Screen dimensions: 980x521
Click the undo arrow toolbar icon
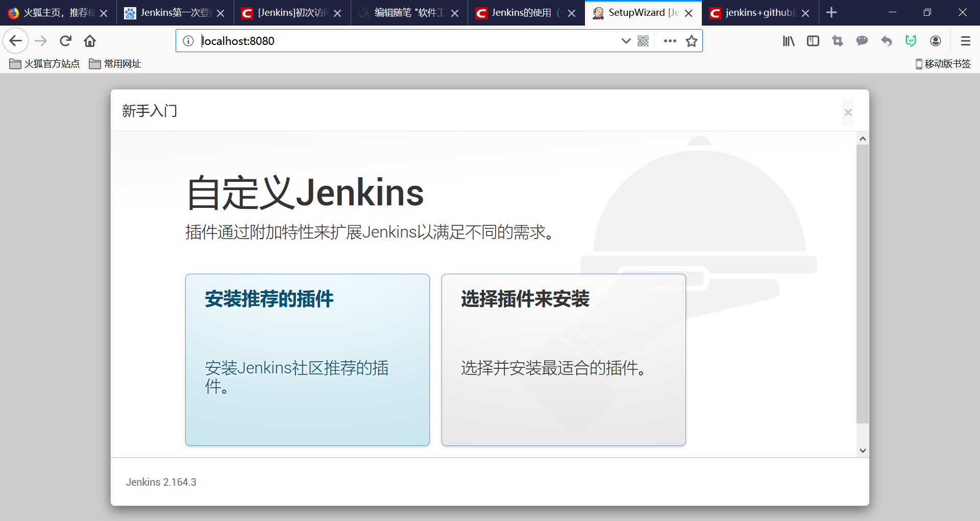coord(887,41)
